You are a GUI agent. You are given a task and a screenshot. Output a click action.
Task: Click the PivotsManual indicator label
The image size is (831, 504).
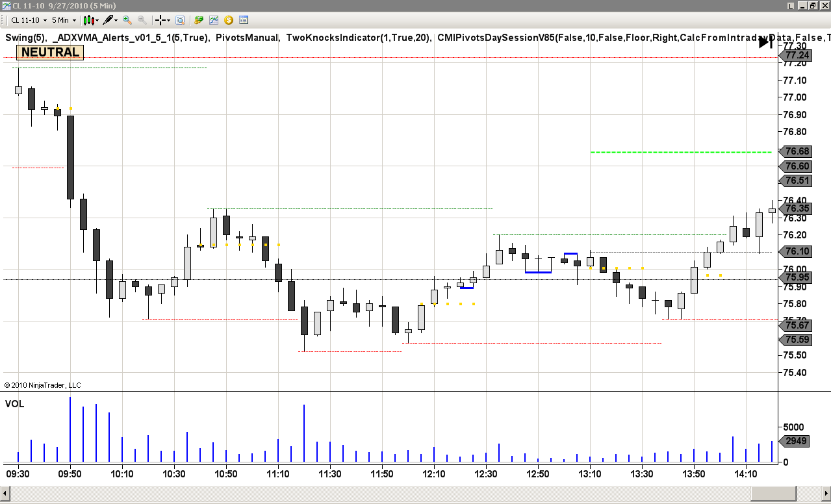tap(248, 38)
